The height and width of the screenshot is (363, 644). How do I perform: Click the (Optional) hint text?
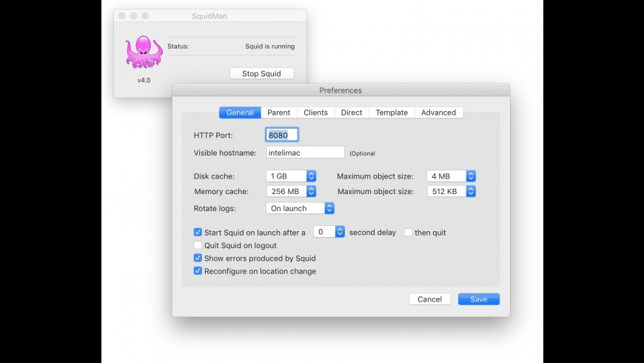(362, 153)
